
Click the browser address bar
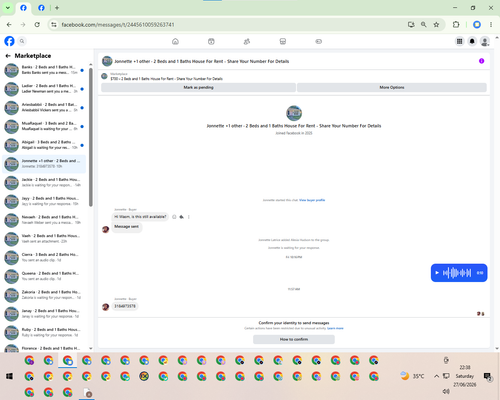(x=230, y=25)
